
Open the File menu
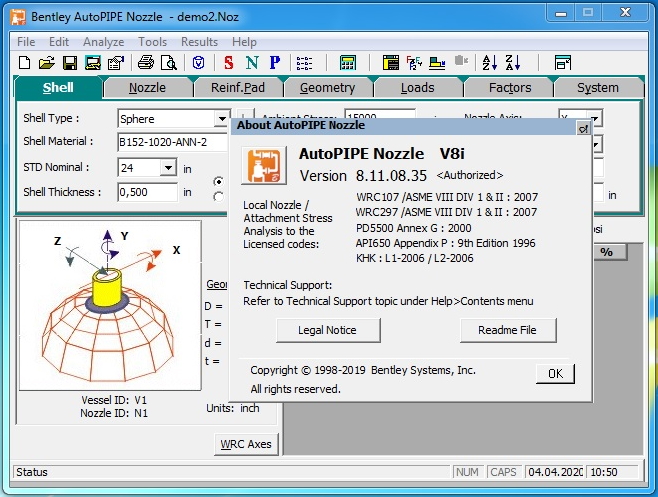click(26, 42)
